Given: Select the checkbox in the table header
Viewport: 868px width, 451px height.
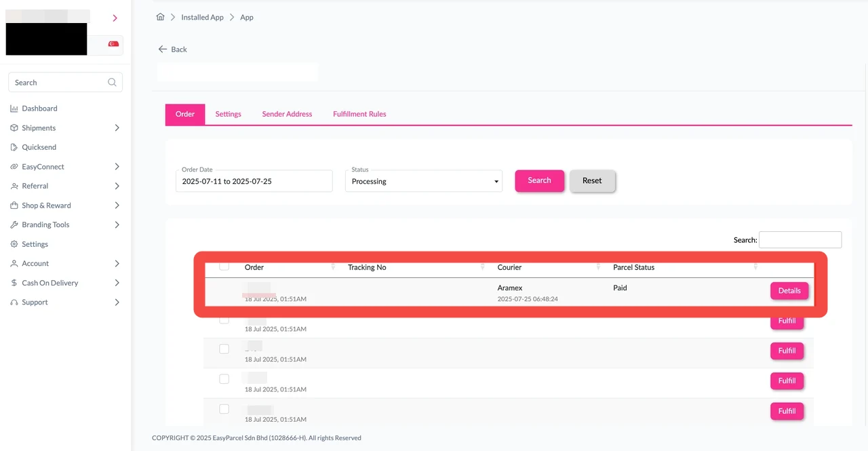Looking at the screenshot, I should coord(224,266).
